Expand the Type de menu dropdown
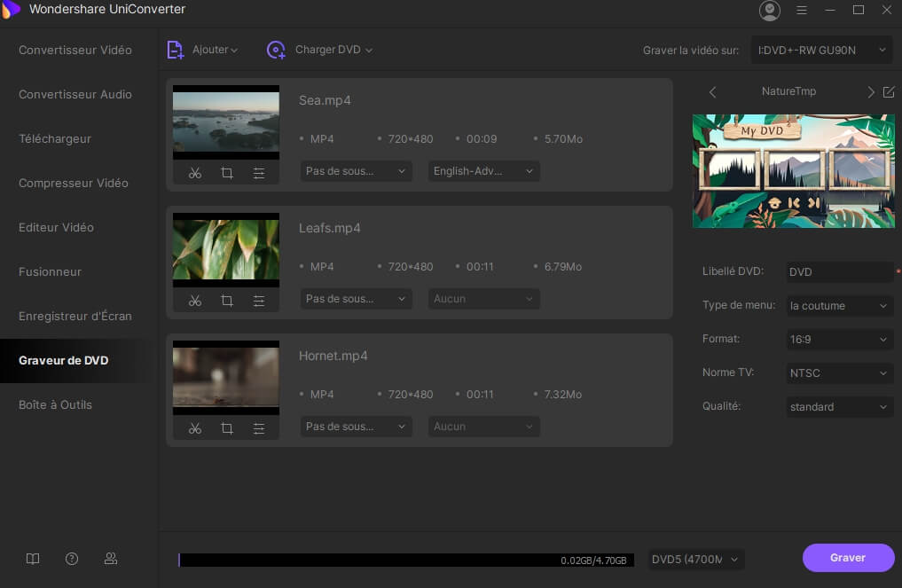 (x=839, y=306)
